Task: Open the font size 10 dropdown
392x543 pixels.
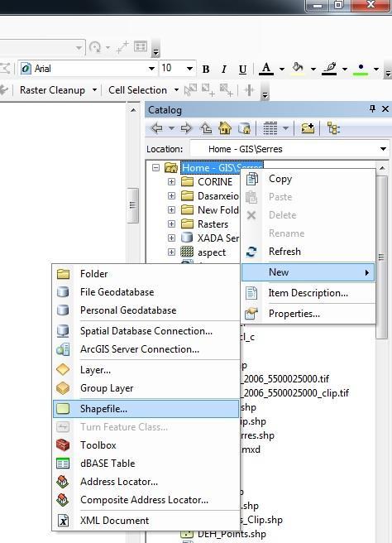Action: coord(189,69)
